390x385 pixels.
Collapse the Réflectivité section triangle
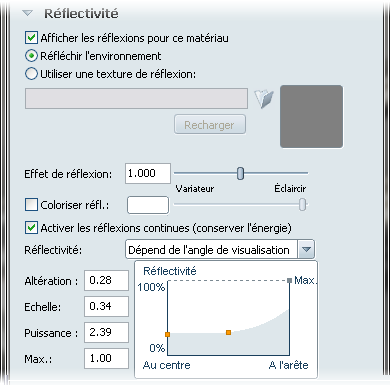click(x=27, y=14)
